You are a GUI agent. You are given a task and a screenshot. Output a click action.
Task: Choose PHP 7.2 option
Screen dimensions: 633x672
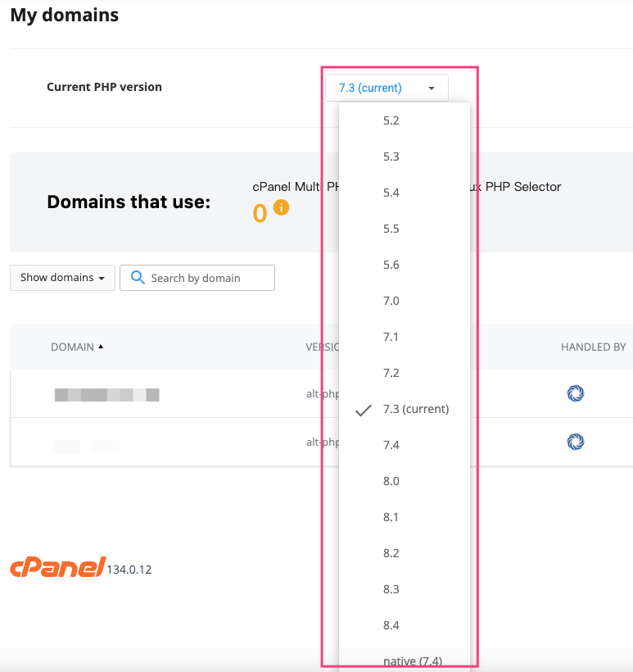391,373
